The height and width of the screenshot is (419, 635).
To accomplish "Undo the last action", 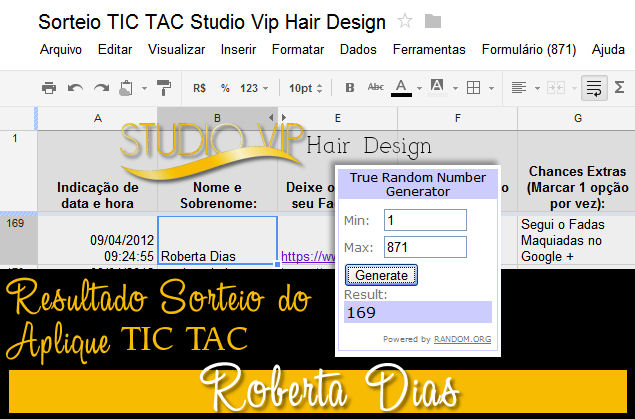I will coord(75,88).
